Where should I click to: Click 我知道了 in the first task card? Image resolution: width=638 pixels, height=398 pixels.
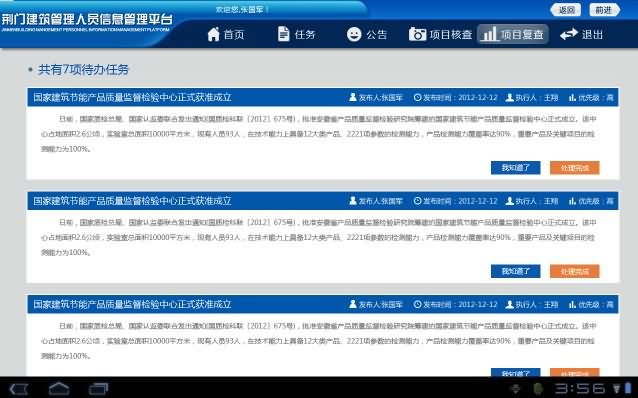[516, 168]
